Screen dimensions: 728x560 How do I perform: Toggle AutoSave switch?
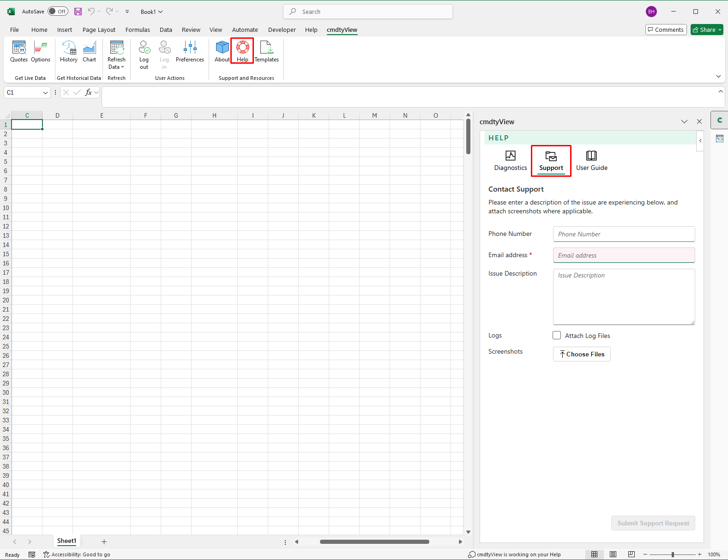click(58, 12)
